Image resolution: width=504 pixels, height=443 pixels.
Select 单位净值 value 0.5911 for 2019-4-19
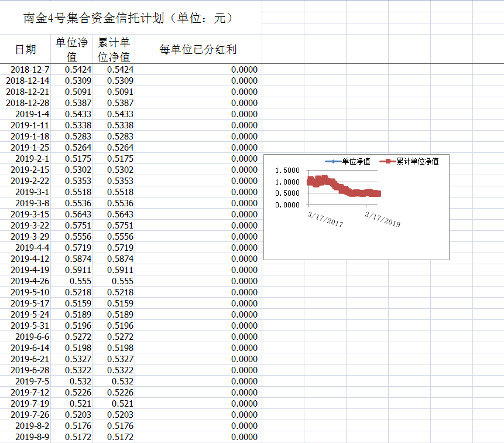(x=71, y=270)
